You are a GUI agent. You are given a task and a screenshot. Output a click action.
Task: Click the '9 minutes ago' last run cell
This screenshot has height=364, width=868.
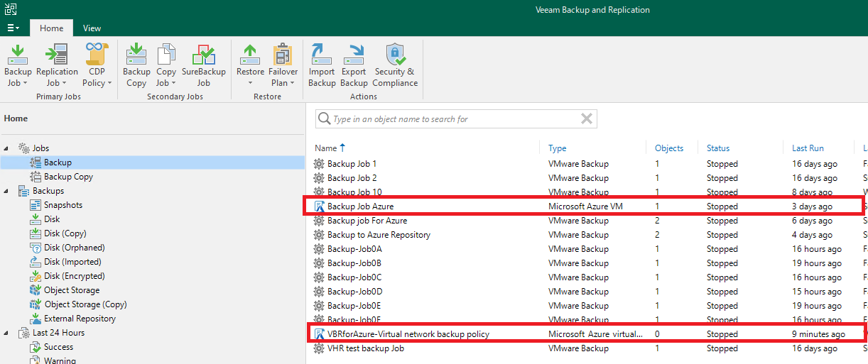coord(818,334)
